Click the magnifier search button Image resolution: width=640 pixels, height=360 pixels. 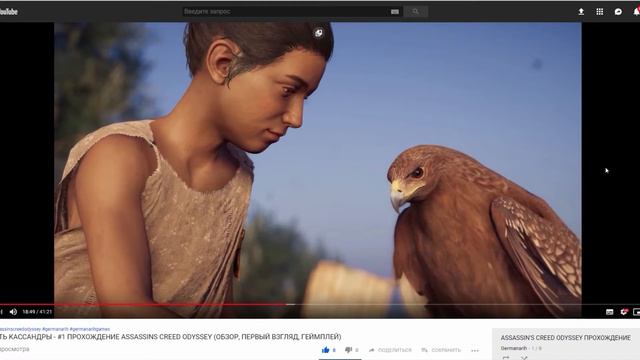coord(416,11)
